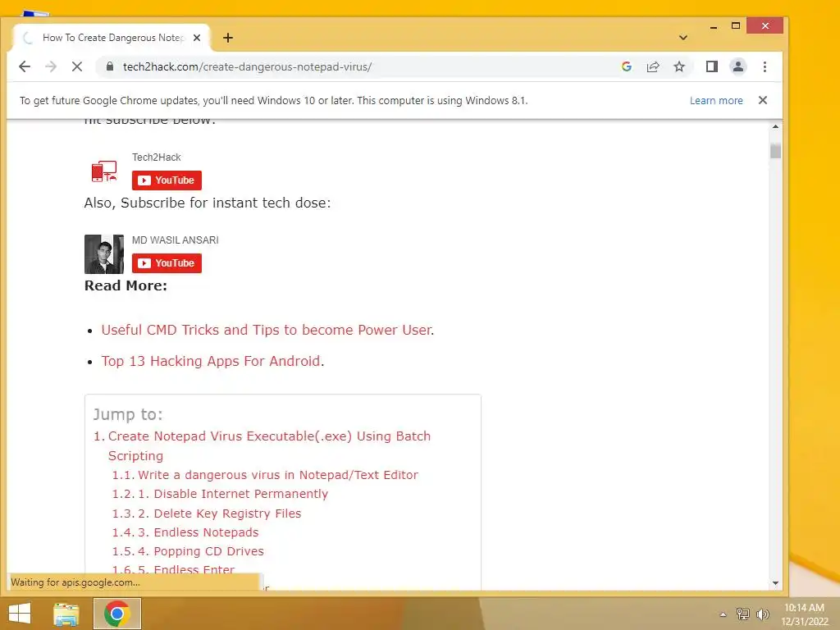This screenshot has height=630, width=840.
Task: Stop loading the page
Action: 77,66
